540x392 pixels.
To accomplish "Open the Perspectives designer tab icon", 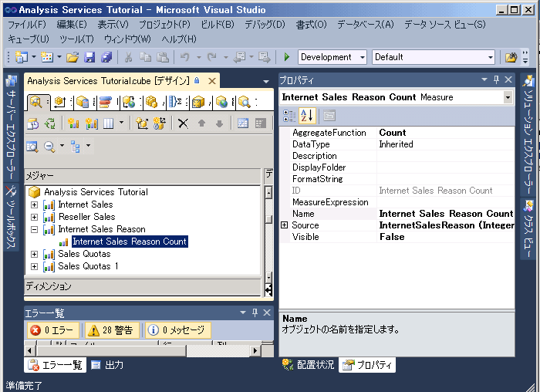I will pos(198,102).
